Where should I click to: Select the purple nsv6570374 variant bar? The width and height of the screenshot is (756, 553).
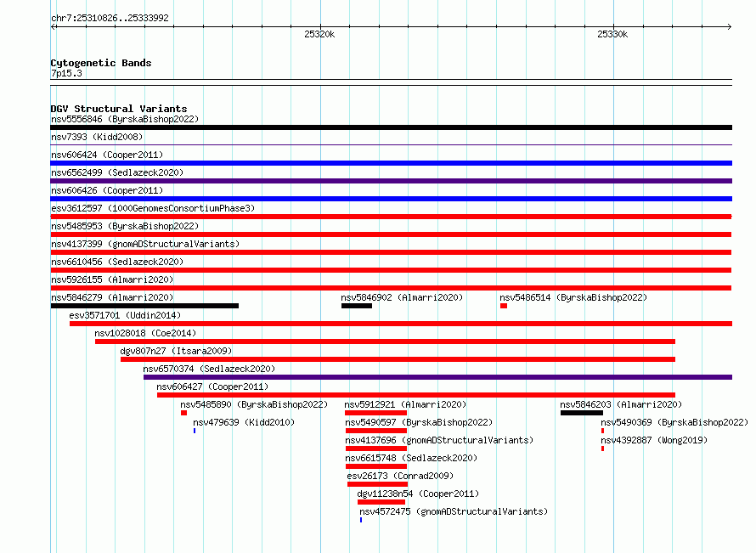click(x=437, y=377)
